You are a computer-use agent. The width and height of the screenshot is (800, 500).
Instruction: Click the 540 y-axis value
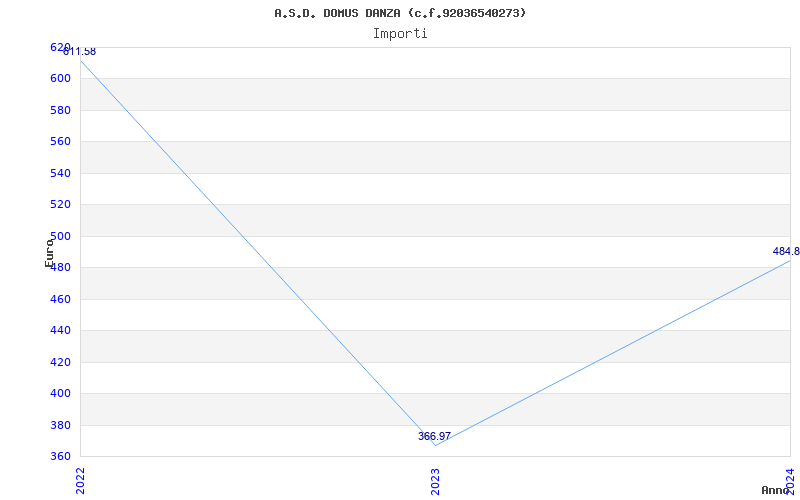click(60, 173)
